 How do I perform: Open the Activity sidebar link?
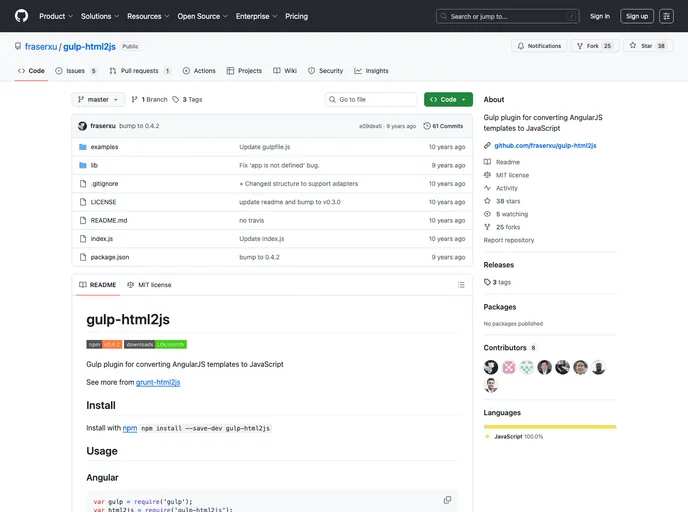point(501,188)
